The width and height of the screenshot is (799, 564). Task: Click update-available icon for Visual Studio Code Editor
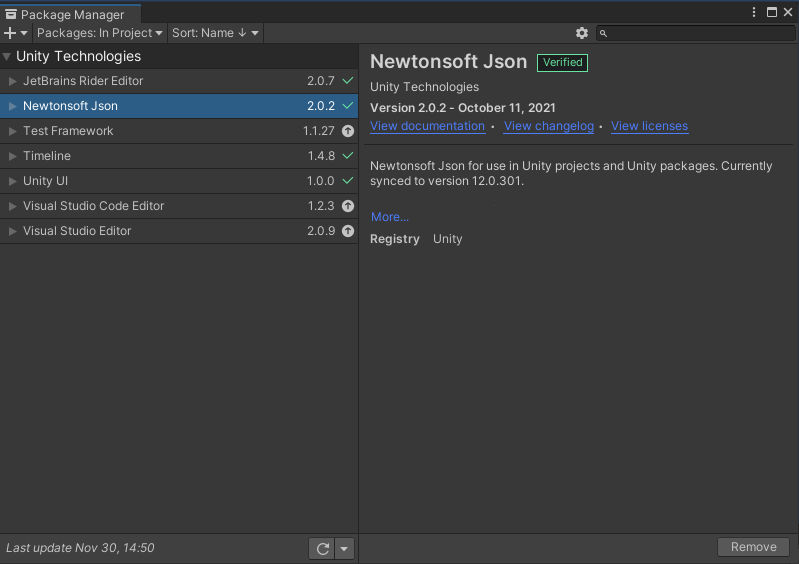(x=348, y=206)
